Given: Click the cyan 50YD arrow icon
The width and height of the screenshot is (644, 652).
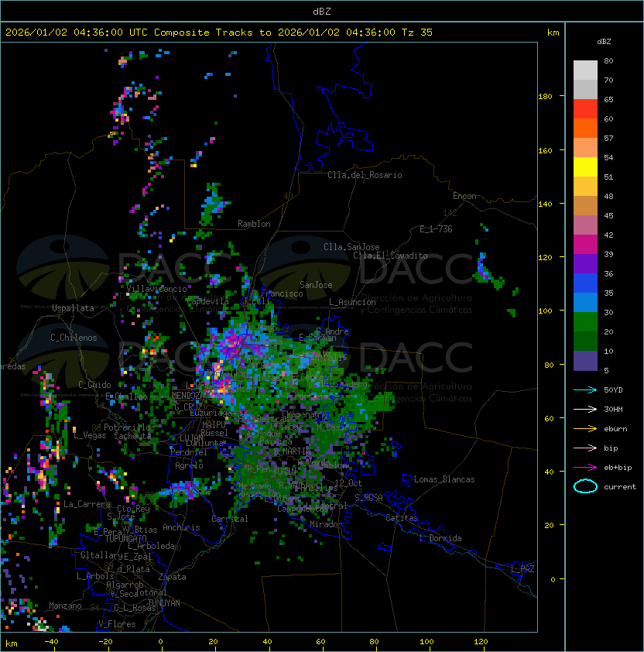Looking at the screenshot, I should coord(585,390).
